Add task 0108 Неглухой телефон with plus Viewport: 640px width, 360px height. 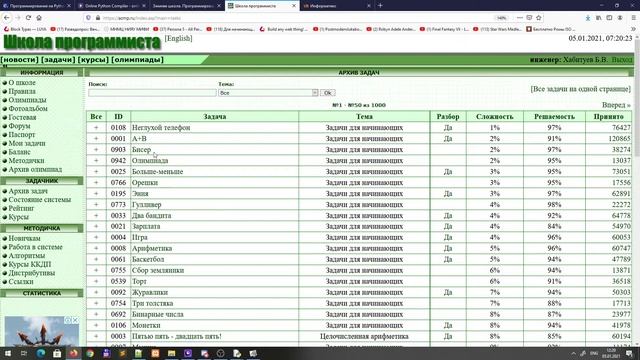[x=96, y=128]
